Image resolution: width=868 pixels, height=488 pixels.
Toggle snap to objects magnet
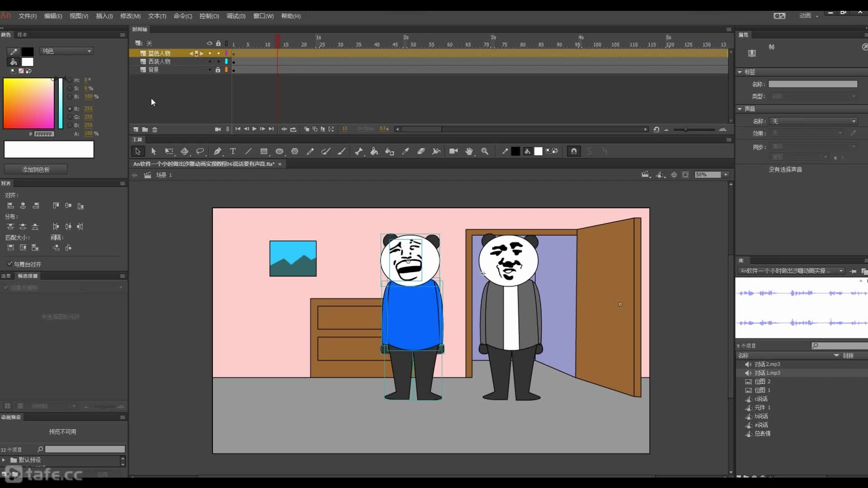pyautogui.click(x=574, y=151)
